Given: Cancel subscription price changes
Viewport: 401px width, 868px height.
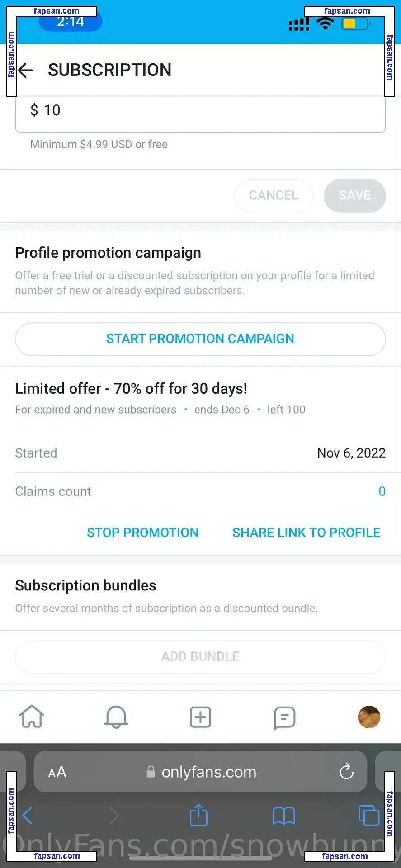Looking at the screenshot, I should (x=274, y=196).
